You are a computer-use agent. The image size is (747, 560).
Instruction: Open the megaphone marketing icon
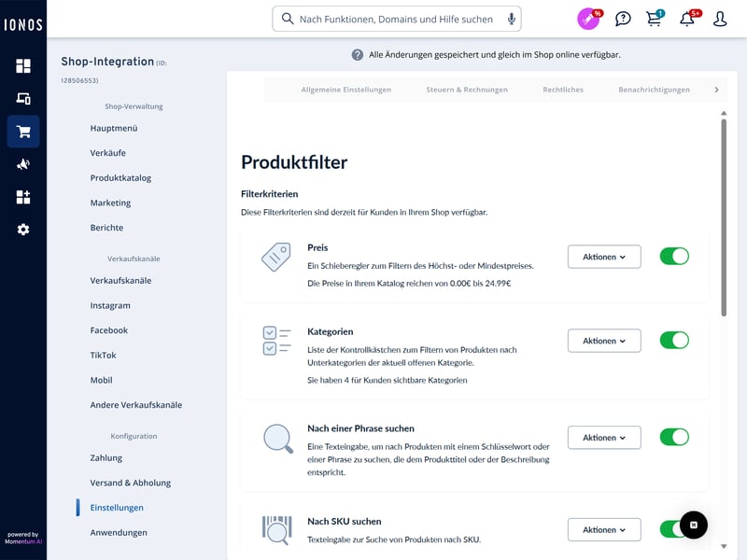(23, 164)
